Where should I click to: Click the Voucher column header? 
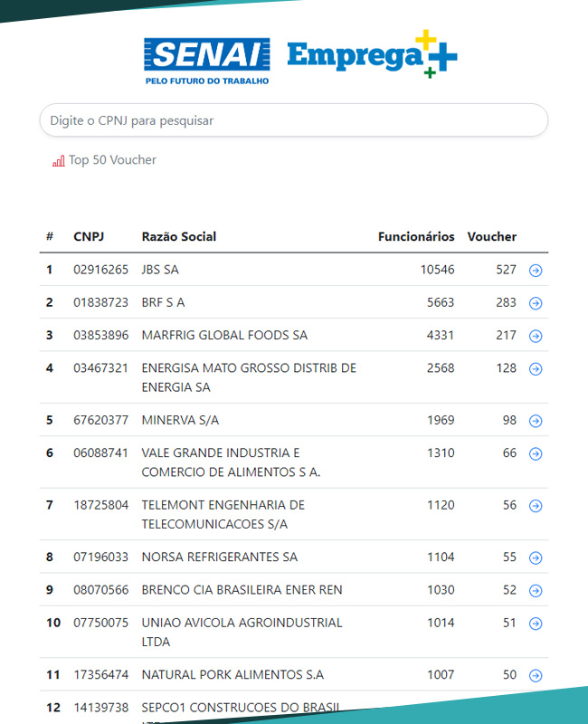tap(492, 236)
